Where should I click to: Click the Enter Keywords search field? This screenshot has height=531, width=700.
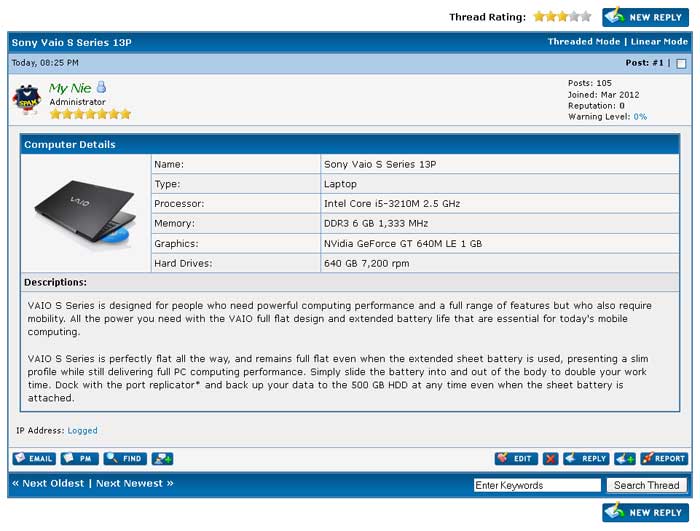[537, 485]
